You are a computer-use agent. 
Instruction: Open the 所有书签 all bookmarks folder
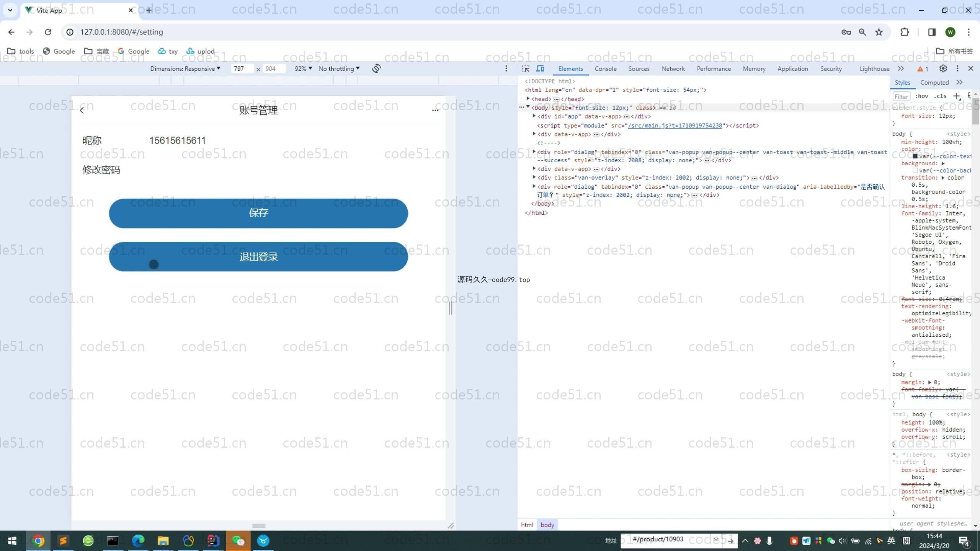click(x=955, y=51)
